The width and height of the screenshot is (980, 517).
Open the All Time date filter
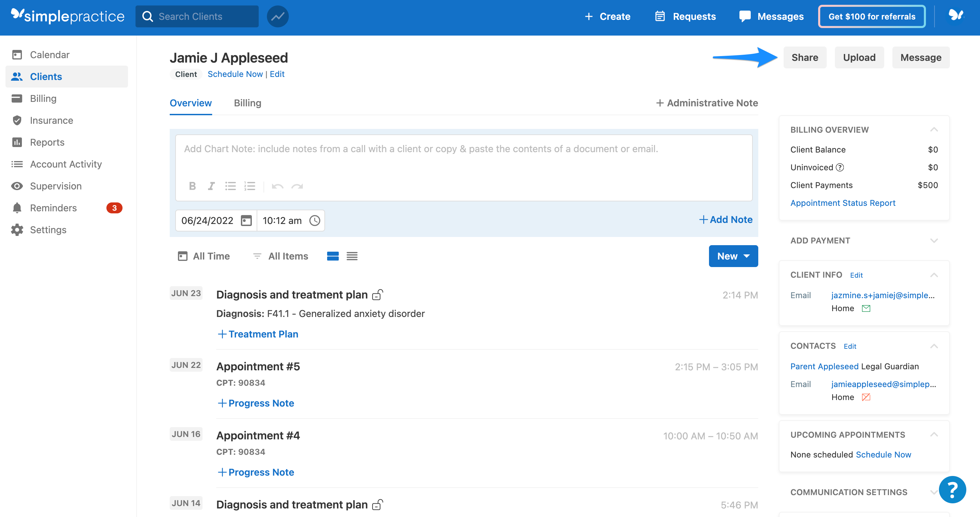click(x=204, y=256)
